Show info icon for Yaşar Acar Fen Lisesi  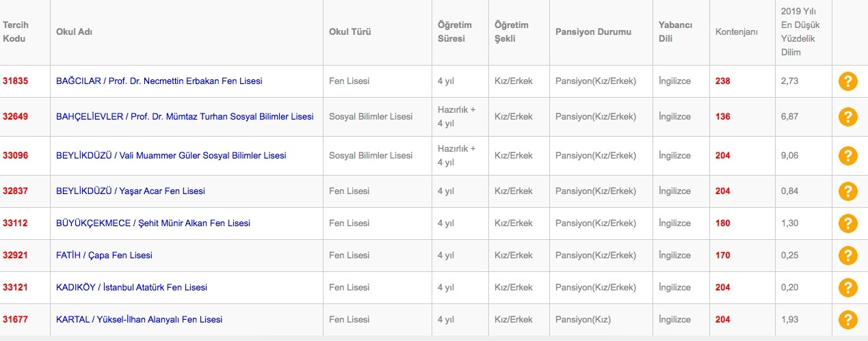pos(847,191)
